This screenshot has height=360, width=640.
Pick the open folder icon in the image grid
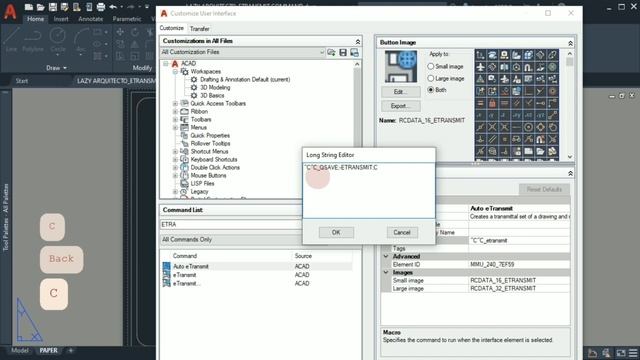tap(540, 151)
